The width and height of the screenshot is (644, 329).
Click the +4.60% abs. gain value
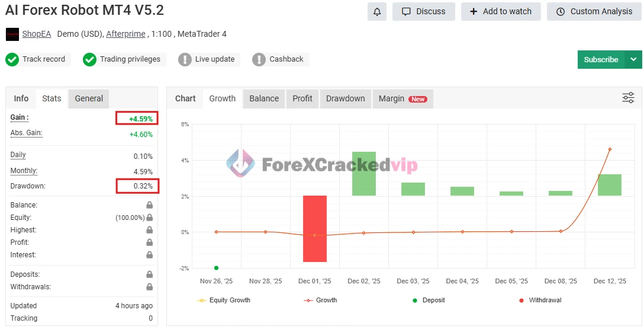pyautogui.click(x=140, y=135)
